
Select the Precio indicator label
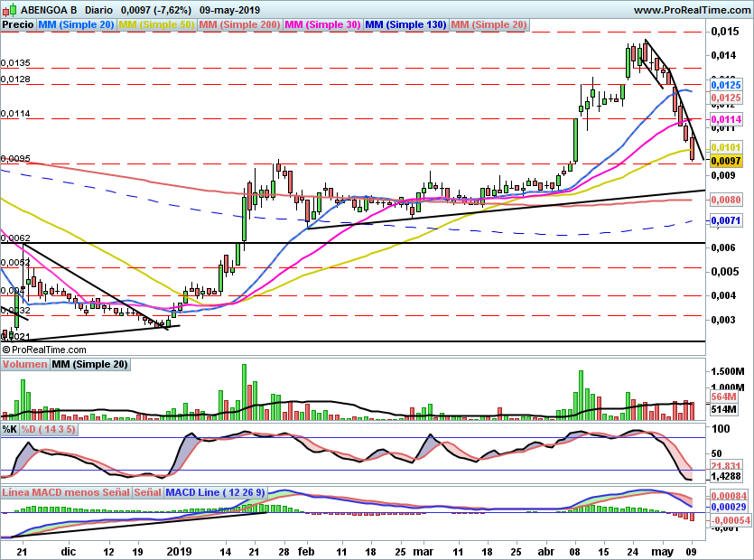(18, 25)
